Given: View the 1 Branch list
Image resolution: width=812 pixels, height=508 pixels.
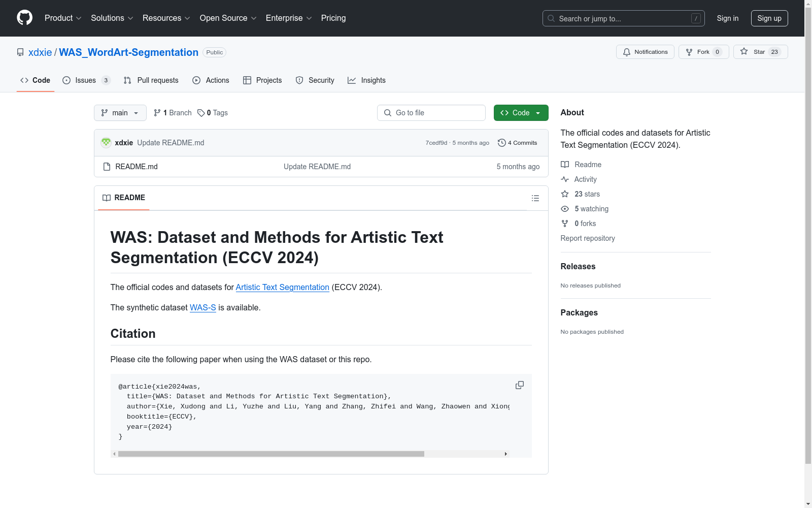Looking at the screenshot, I should point(173,113).
